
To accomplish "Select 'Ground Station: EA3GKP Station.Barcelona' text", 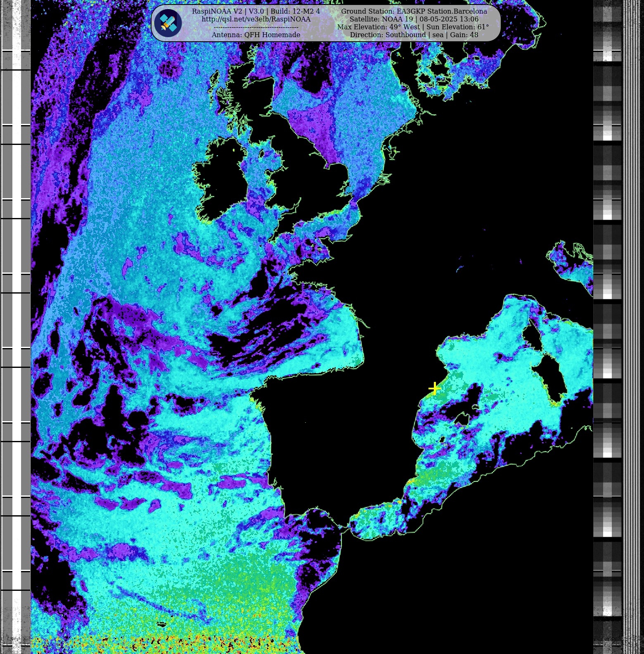I will tap(414, 11).
